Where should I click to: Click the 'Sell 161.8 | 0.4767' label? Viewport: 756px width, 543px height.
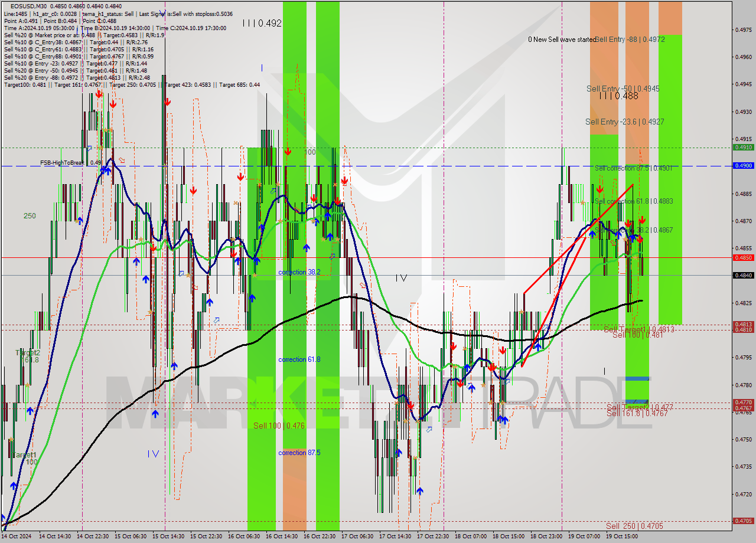637,413
